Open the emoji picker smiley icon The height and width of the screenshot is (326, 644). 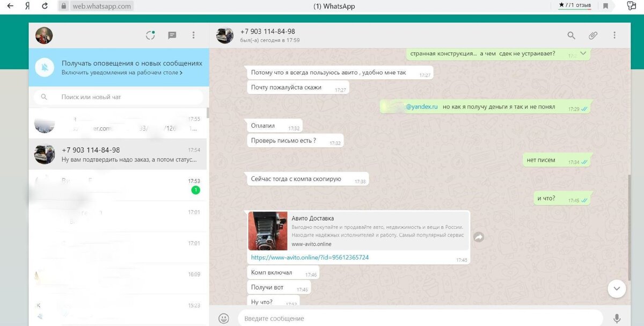pos(224,318)
